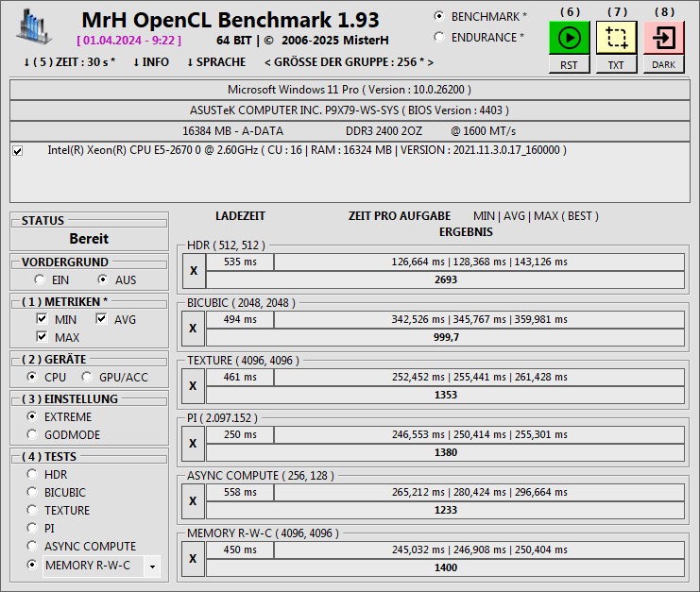The image size is (700, 592).
Task: Click the BICUBIC load time 494 ms
Action: [240, 319]
